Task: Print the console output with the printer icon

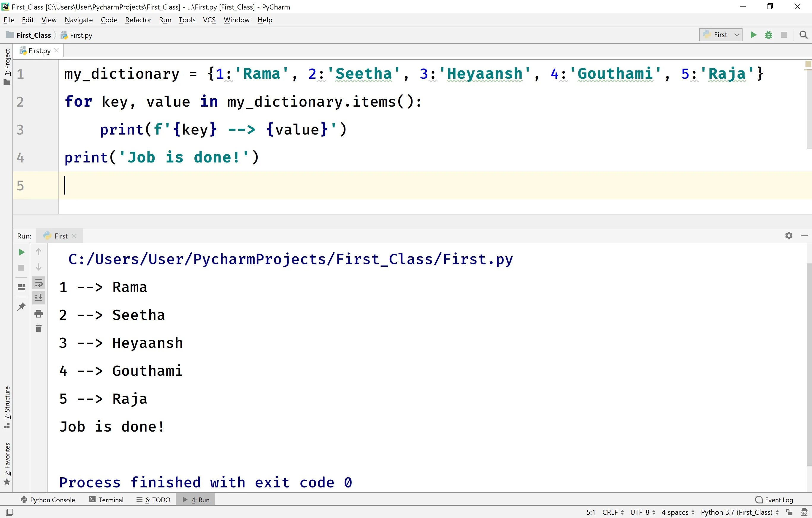Action: (x=39, y=313)
